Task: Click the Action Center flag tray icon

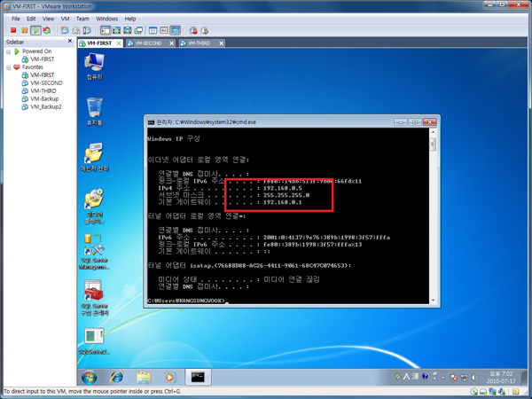Action: [453, 378]
